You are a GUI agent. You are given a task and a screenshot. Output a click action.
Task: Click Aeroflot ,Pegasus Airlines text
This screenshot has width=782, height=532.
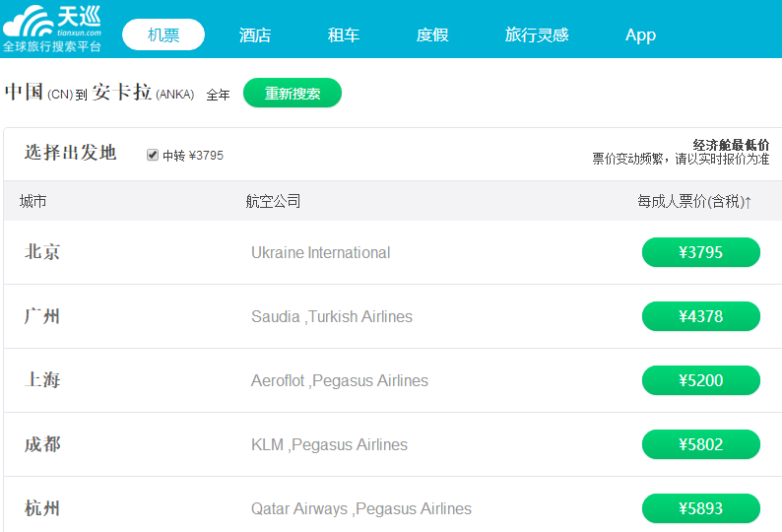[340, 380]
